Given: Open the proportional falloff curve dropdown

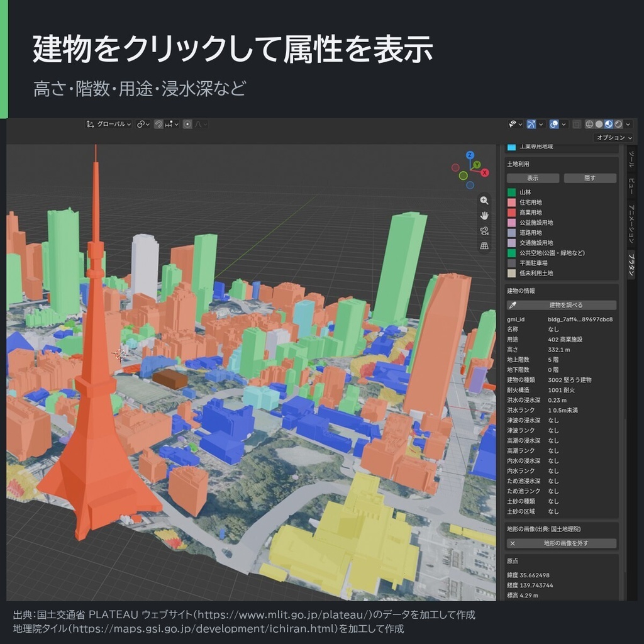Looking at the screenshot, I should pos(201,124).
